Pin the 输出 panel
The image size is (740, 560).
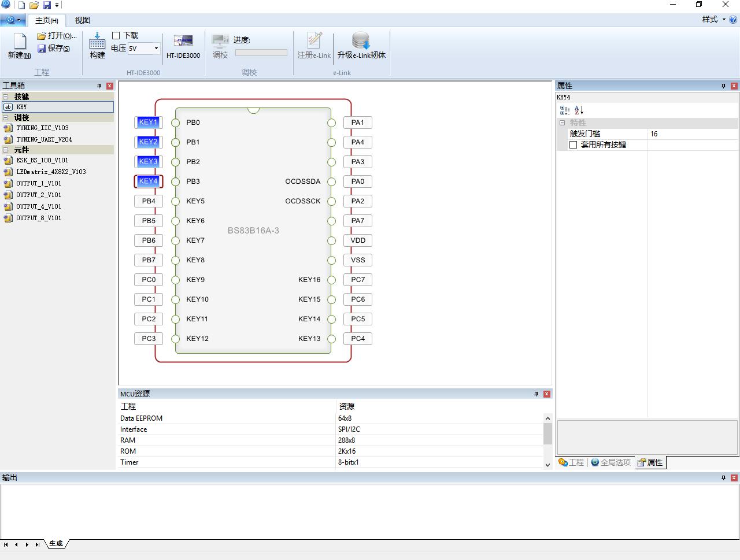click(723, 477)
